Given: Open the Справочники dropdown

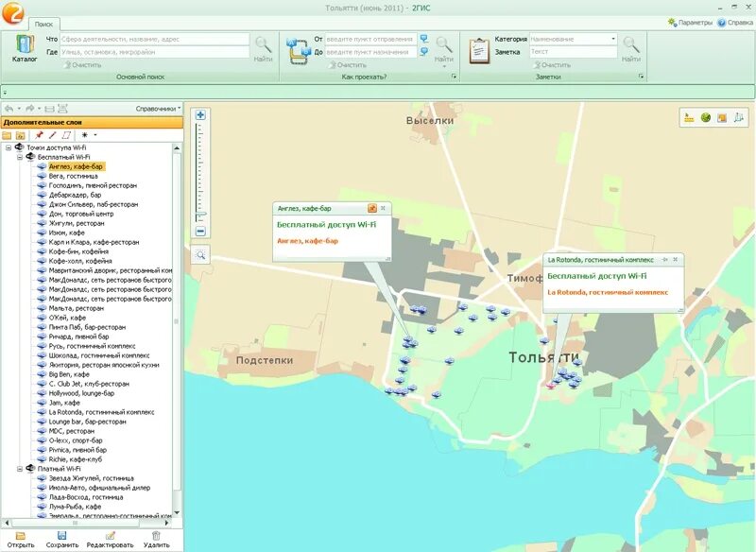Looking at the screenshot, I should pos(158,109).
